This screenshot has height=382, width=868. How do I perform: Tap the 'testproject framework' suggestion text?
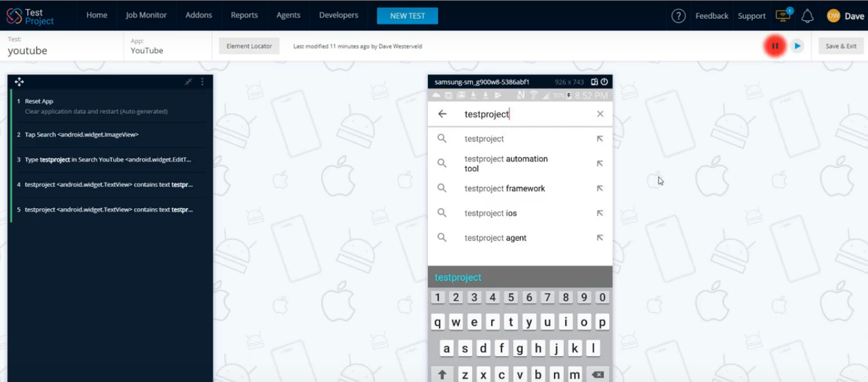pyautogui.click(x=505, y=188)
